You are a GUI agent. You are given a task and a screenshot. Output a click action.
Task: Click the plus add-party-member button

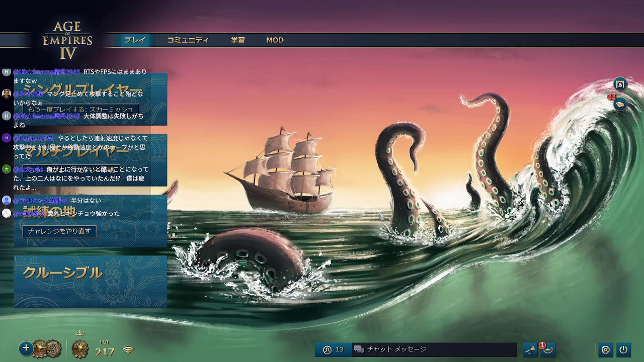[26, 348]
